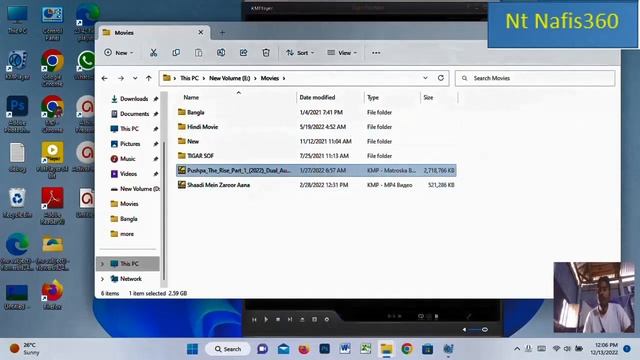Open Microsoft Store from taskbar
The image size is (640, 360).
click(427, 349)
